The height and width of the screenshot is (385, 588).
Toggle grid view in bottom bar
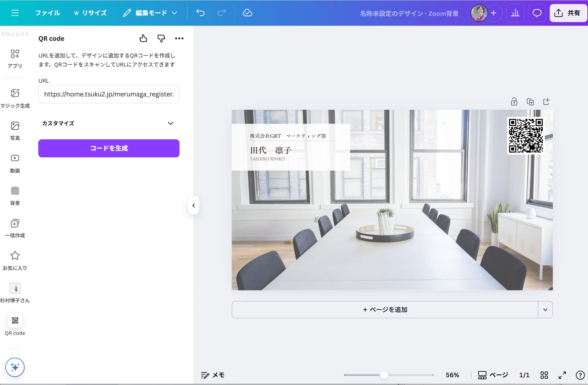544,375
